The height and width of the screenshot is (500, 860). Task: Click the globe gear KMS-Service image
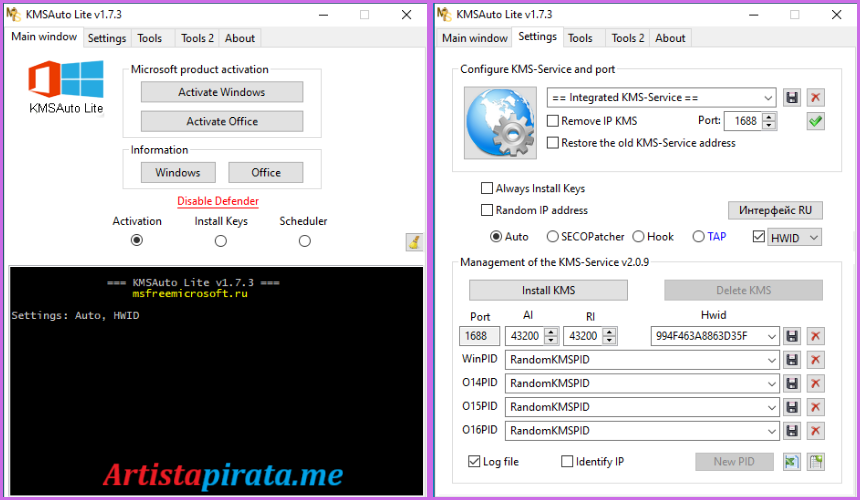pos(500,123)
